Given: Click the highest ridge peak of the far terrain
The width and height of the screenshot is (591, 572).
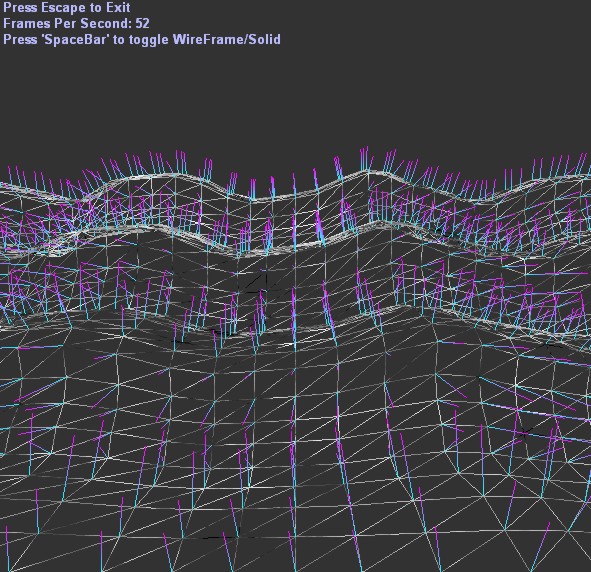Looking at the screenshot, I should point(366,171).
